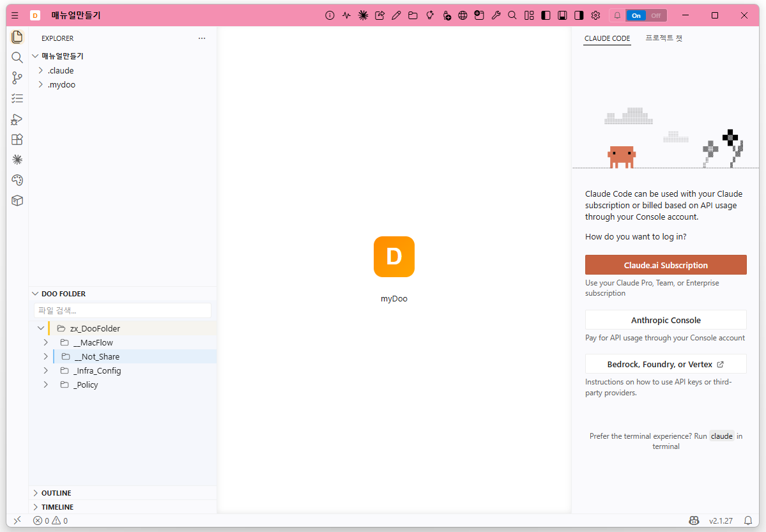Click the Copilot icon in the status bar
The height and width of the screenshot is (532, 766).
(x=694, y=521)
